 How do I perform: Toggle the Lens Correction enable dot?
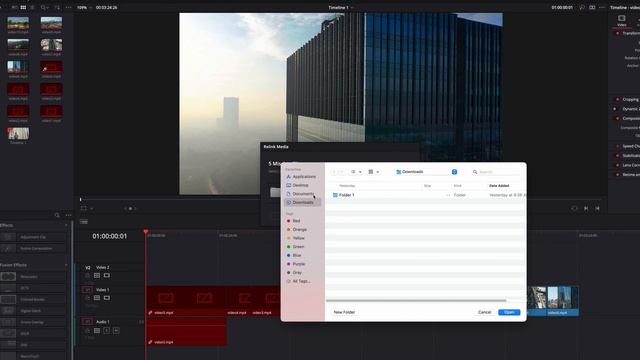[x=617, y=165]
